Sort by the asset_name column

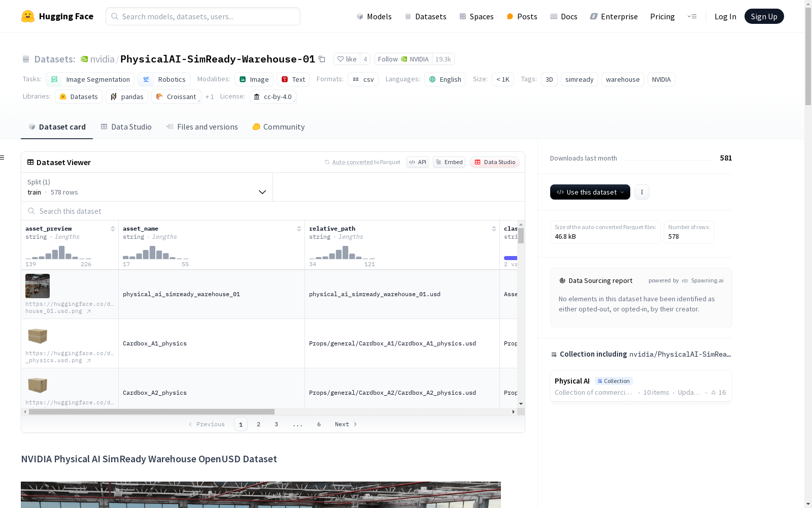[299, 229]
